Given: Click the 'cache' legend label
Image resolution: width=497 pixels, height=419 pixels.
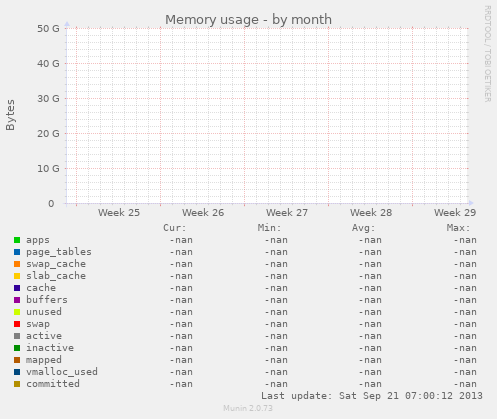Looking at the screenshot, I should pyautogui.click(x=41, y=288).
